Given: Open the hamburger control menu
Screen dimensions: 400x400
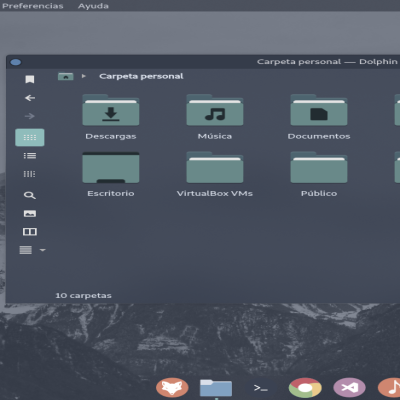Looking at the screenshot, I should pos(26,250).
